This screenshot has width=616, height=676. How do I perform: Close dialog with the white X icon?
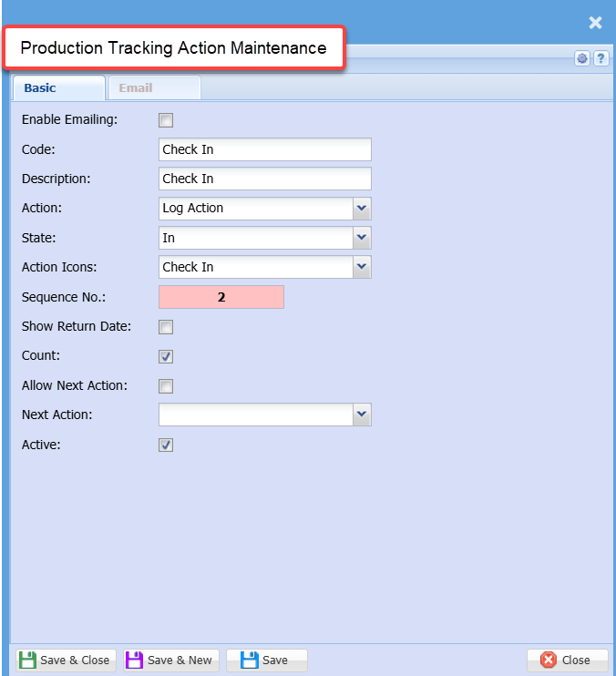tap(595, 23)
